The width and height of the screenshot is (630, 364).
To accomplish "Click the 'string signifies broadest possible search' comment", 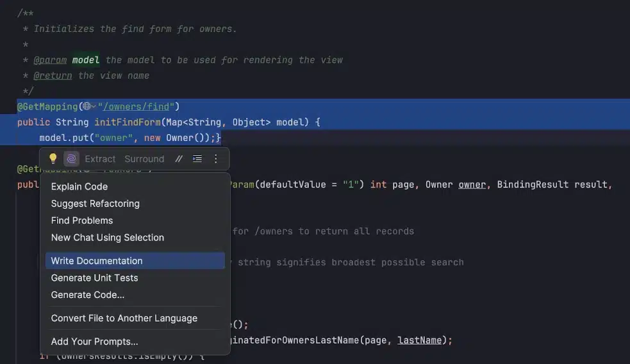I will pyautogui.click(x=351, y=262).
